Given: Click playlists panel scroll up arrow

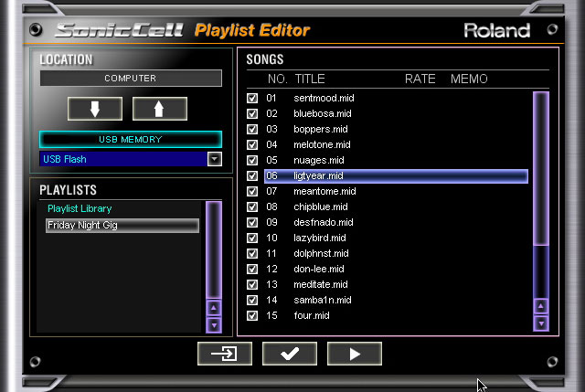Looking at the screenshot, I should [x=214, y=308].
